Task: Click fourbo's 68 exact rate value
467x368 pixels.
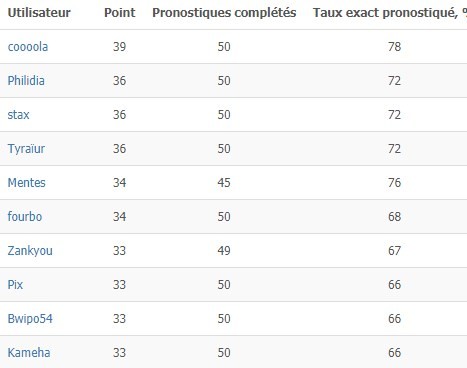Action: pyautogui.click(x=394, y=217)
